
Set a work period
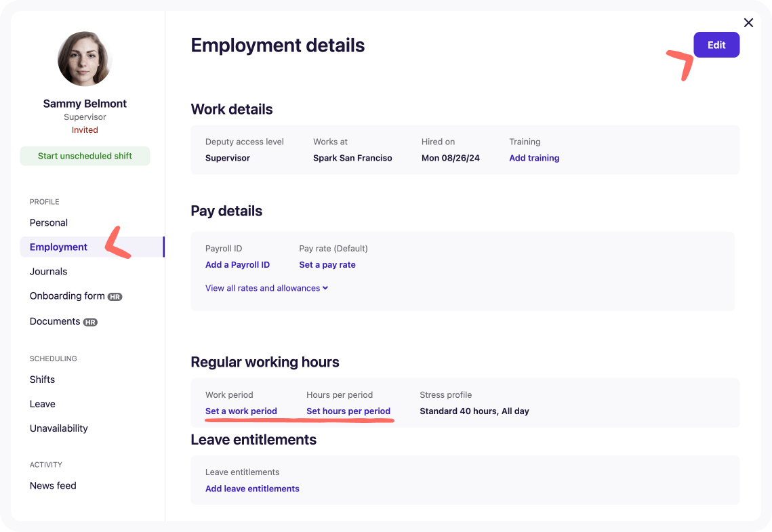[241, 411]
